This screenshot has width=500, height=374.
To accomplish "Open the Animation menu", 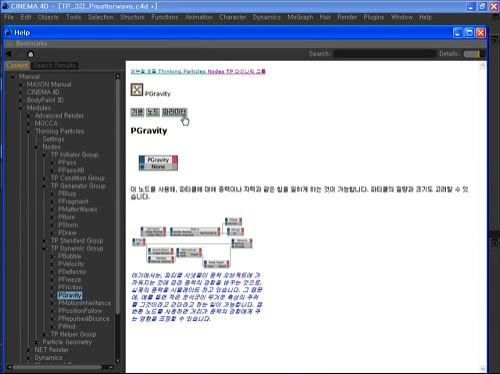I will pos(199,17).
